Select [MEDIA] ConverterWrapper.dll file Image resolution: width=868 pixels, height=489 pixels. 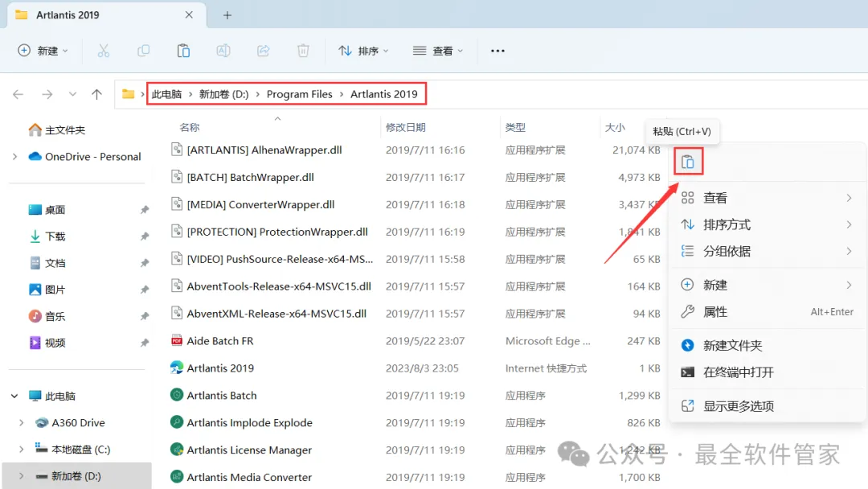pos(260,204)
